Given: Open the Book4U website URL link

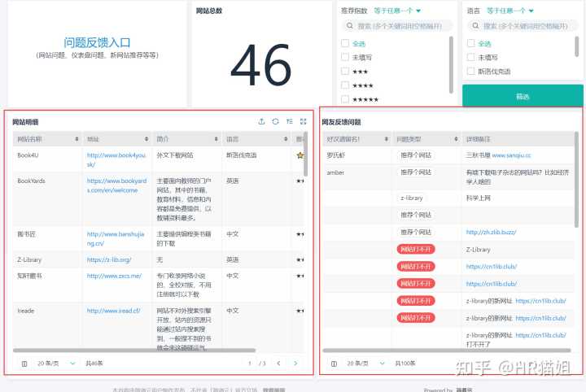Looking at the screenshot, I should point(116,159).
